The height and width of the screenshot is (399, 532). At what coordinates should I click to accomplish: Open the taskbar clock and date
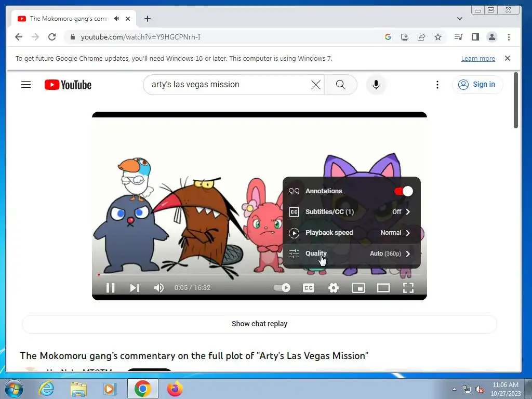(x=505, y=389)
